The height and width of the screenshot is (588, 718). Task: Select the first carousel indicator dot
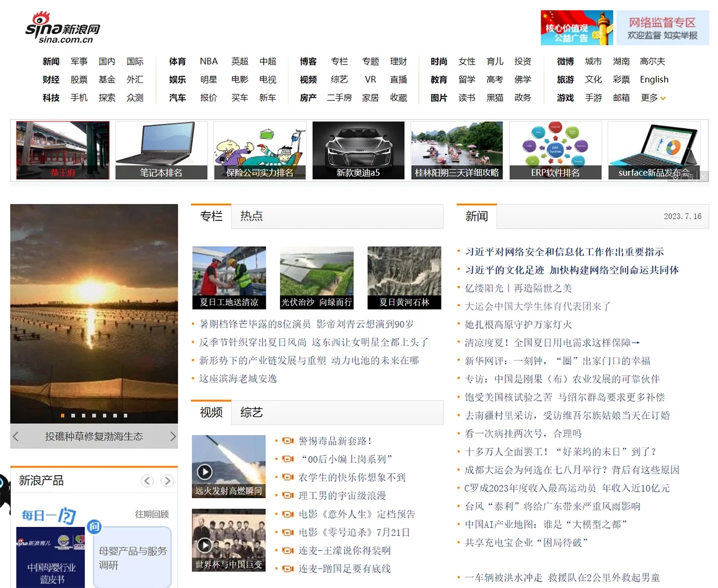tap(62, 416)
